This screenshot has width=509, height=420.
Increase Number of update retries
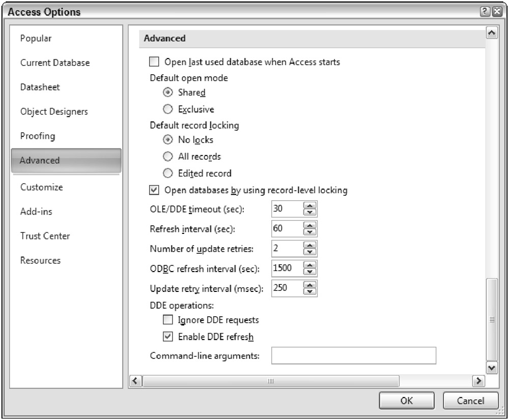tap(309, 245)
